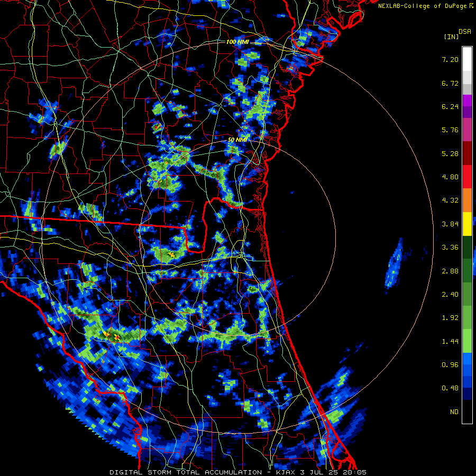Pick the yellow swatch beside 3.84
Image resolution: width=476 pixels, height=476 pixels.
[467, 224]
